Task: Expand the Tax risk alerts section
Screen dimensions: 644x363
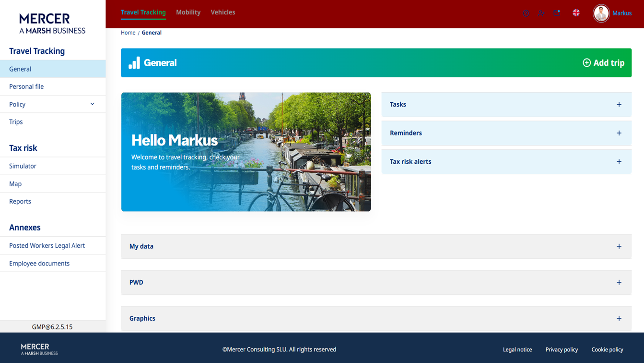Action: [619, 162]
